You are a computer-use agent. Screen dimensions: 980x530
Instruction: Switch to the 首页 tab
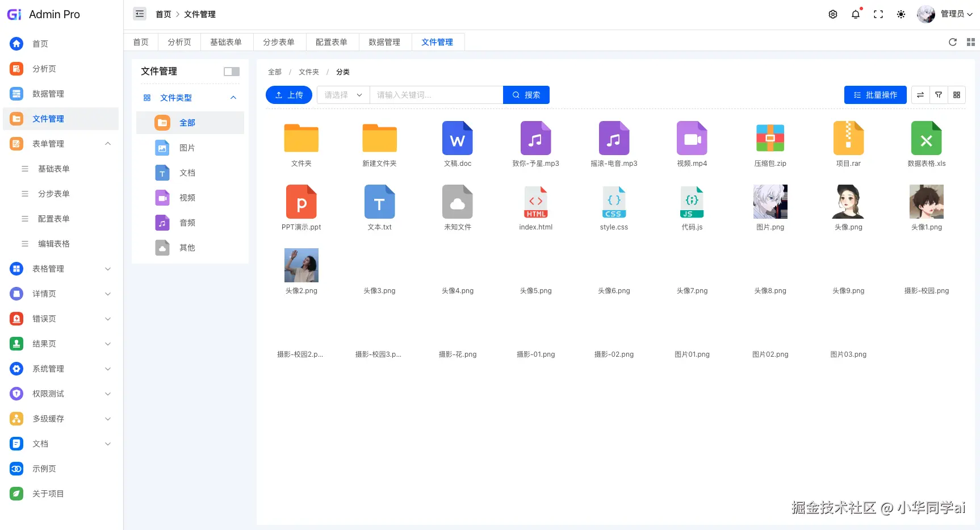click(141, 42)
